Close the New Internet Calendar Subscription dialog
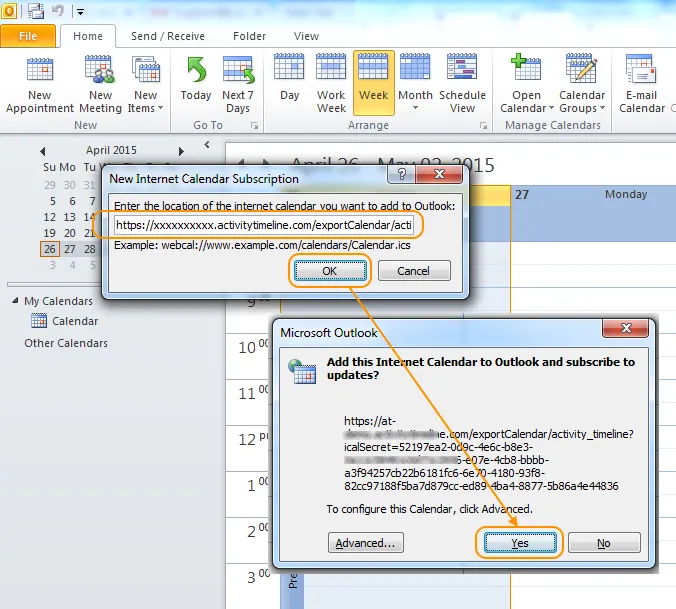676x609 pixels. (439, 174)
